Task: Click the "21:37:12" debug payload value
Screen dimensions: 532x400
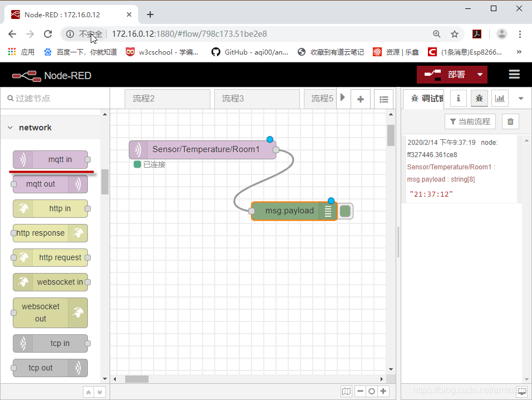Action: click(431, 194)
